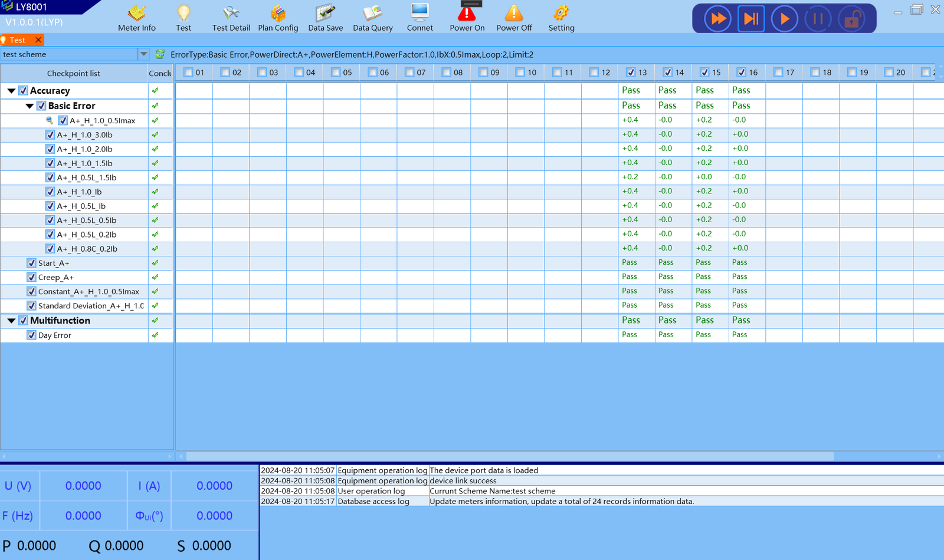Click the Power On warning icon
944x560 pixels.
(x=467, y=18)
